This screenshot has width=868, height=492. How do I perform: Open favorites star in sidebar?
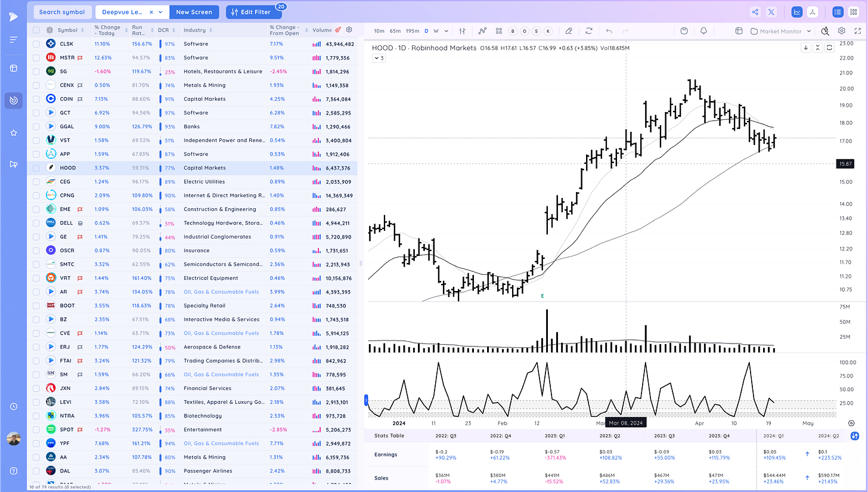[13, 133]
